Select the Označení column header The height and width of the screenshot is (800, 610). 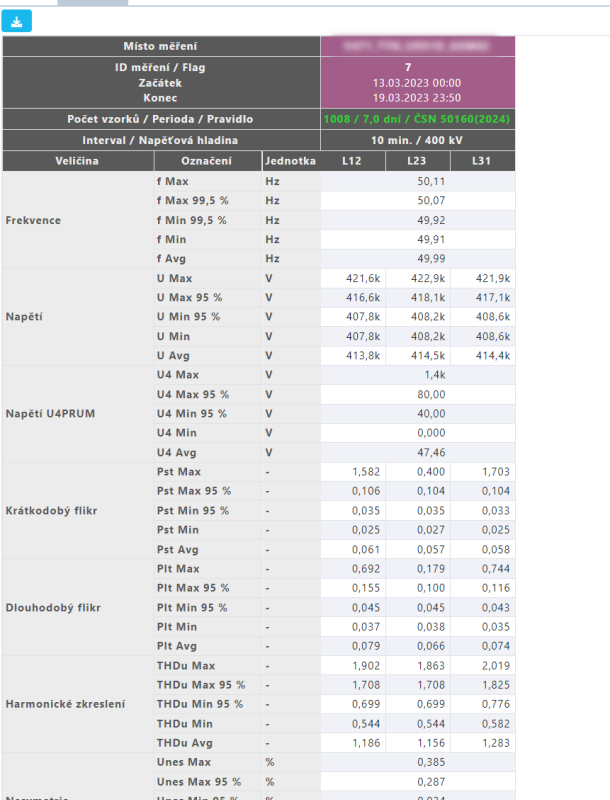(x=207, y=161)
